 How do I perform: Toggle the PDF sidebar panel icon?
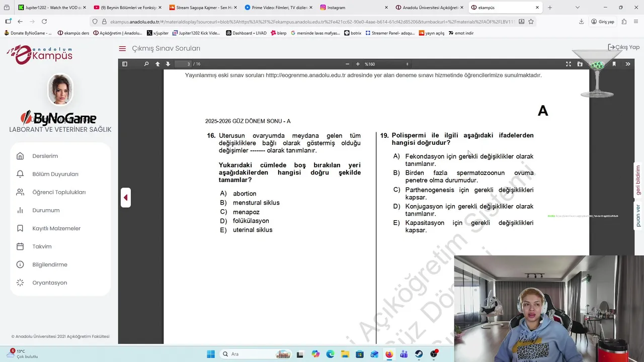(x=125, y=64)
